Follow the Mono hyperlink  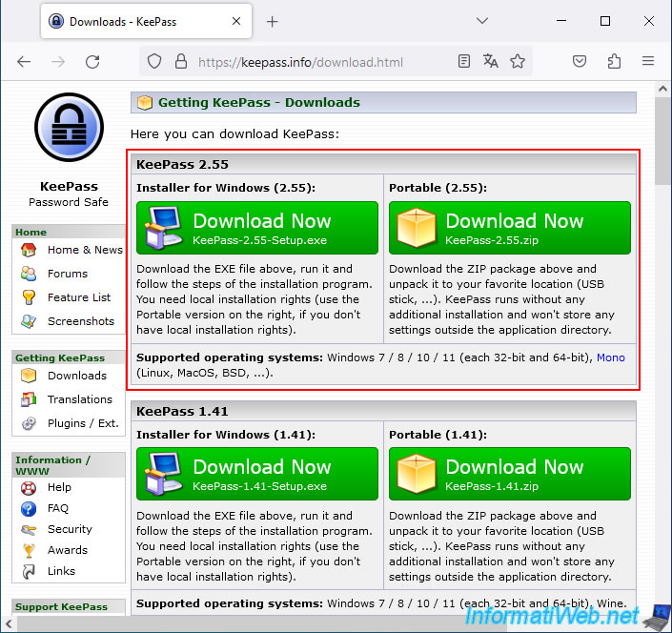[x=611, y=357]
